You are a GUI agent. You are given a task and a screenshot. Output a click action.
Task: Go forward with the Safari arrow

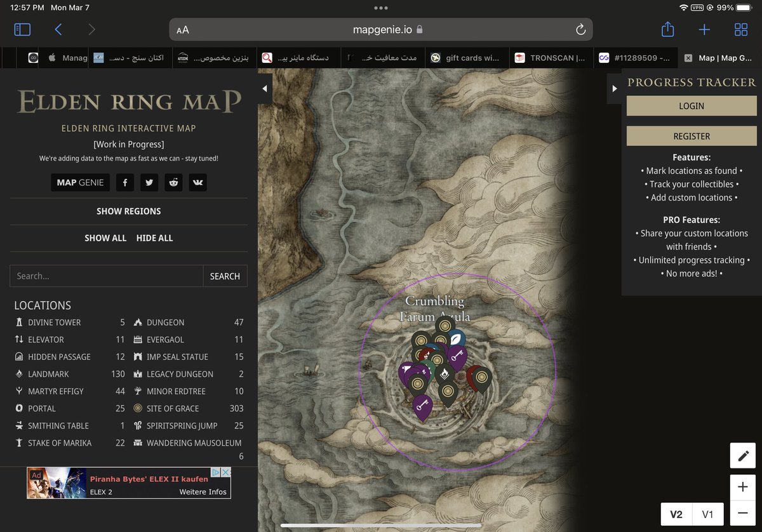click(91, 29)
